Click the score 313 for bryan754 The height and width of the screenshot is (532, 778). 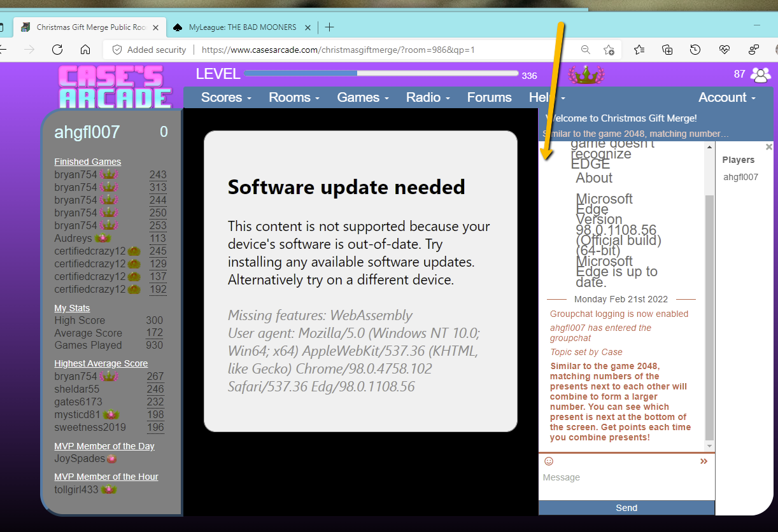[x=158, y=187]
